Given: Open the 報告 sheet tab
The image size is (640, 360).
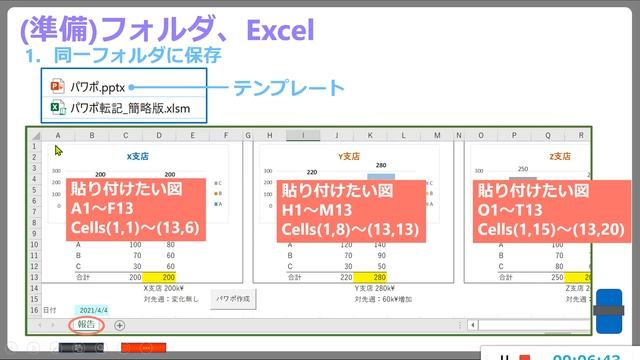Looking at the screenshot, I should 86,324.
